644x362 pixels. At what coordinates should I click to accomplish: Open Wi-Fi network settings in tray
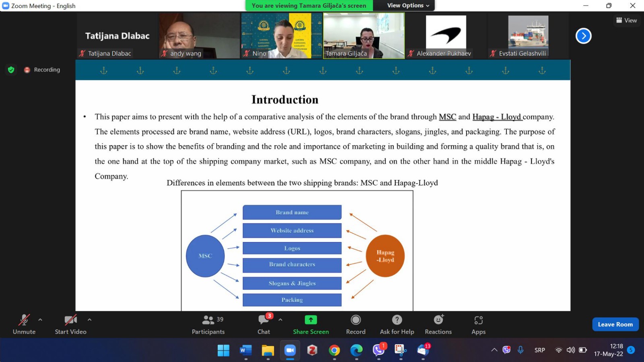pos(559,350)
